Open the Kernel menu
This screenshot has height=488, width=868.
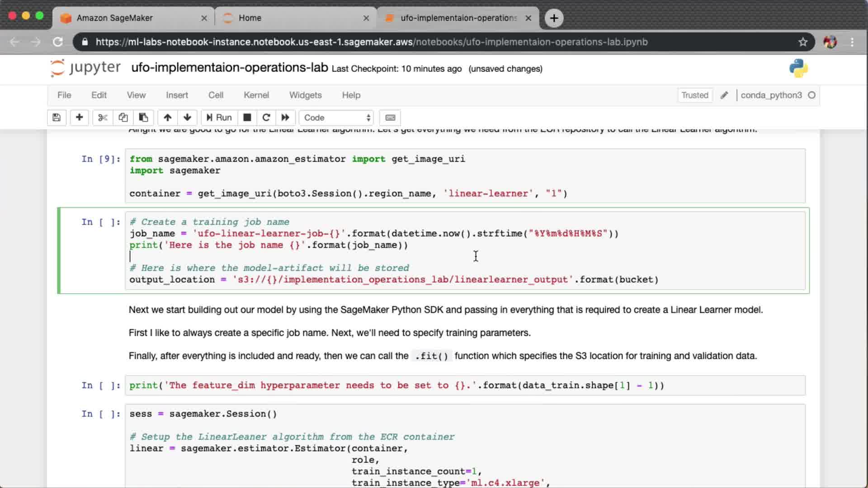256,95
